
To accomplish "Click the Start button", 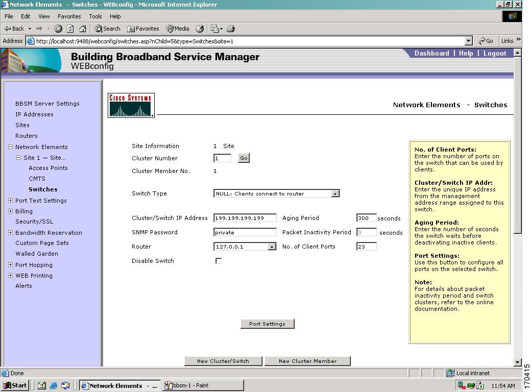I will click(15, 385).
